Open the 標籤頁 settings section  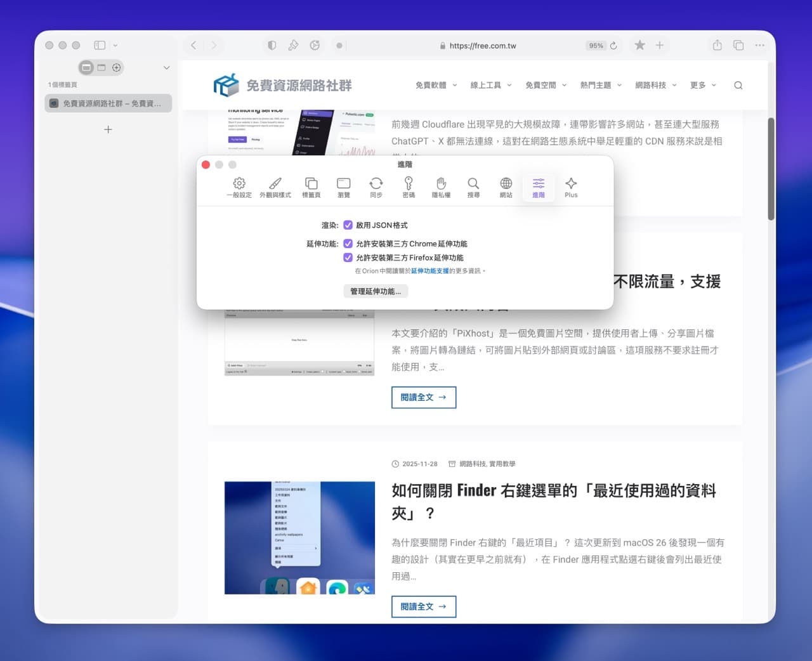(311, 187)
